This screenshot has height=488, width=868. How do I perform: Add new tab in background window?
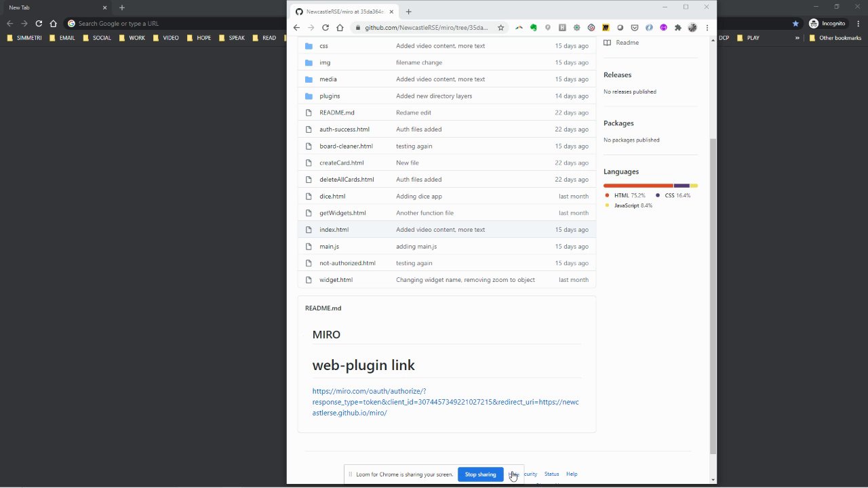122,7
